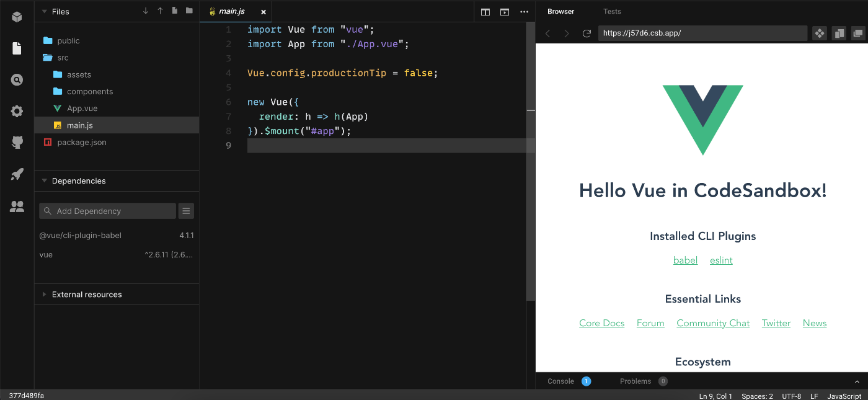Open News link in preview
This screenshot has height=400, width=868.
click(815, 323)
